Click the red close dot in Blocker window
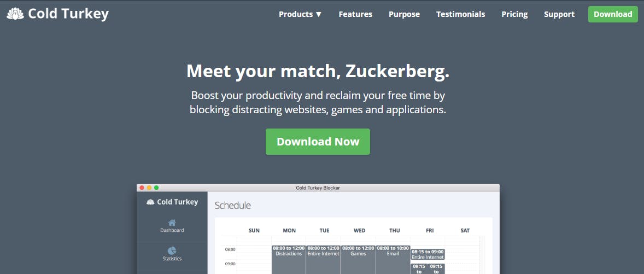 coord(142,188)
